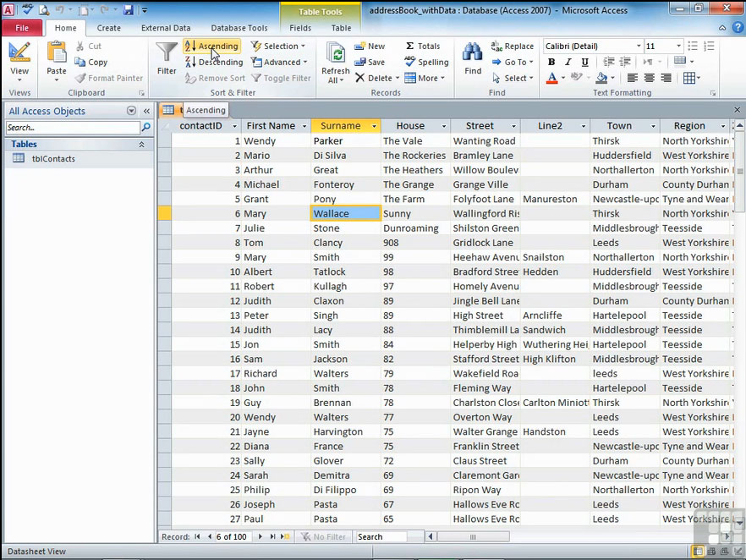This screenshot has width=746, height=560.
Task: Open the Surname column filter dropdown
Action: click(372, 126)
